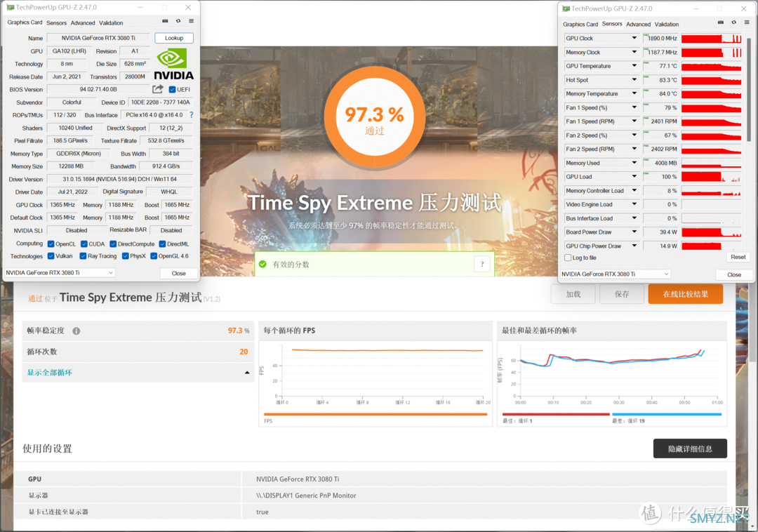Click the orange compare results online button
The width and height of the screenshot is (758, 532).
[x=685, y=294]
